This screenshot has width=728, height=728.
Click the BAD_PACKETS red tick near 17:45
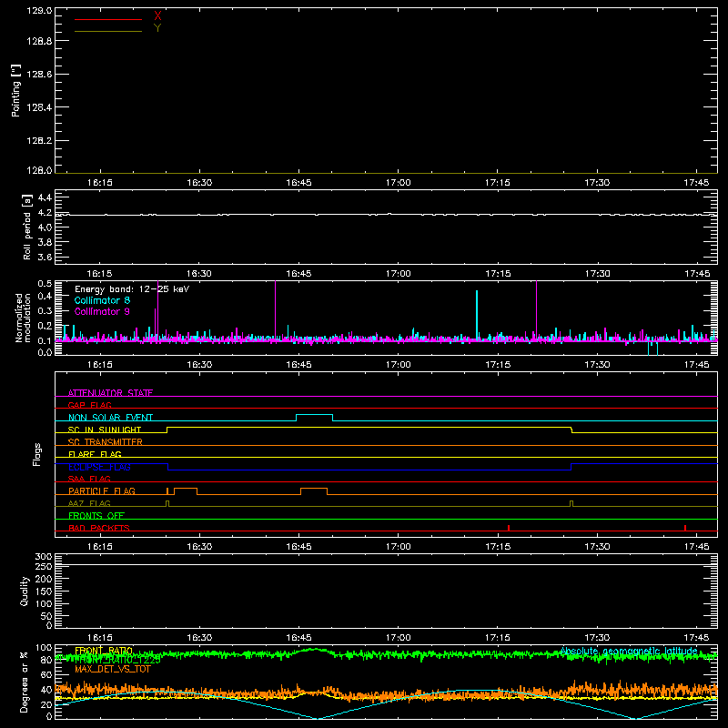click(685, 528)
